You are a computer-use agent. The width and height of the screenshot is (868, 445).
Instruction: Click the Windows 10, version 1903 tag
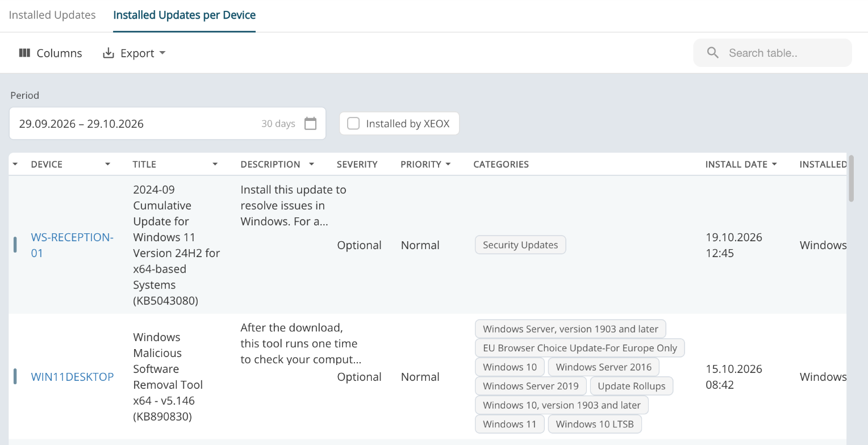pos(562,405)
